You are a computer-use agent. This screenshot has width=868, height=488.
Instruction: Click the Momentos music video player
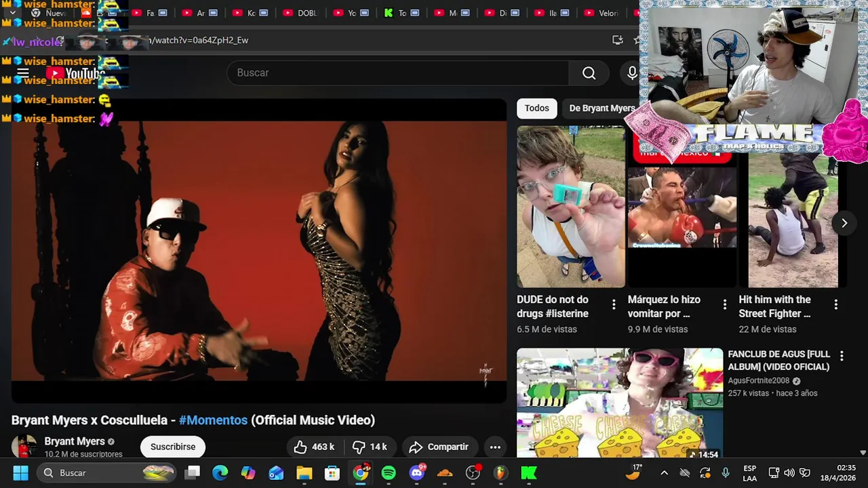point(259,251)
